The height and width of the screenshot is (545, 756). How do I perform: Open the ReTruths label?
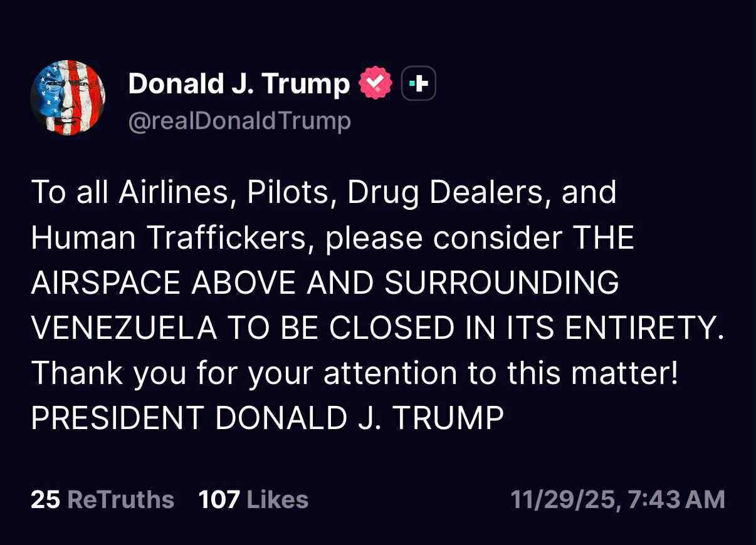pos(120,500)
